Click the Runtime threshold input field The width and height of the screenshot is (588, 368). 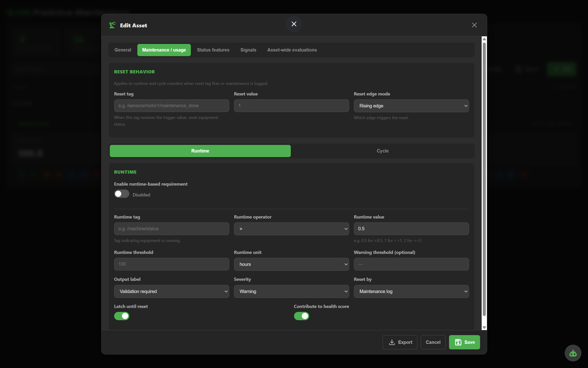point(172,264)
